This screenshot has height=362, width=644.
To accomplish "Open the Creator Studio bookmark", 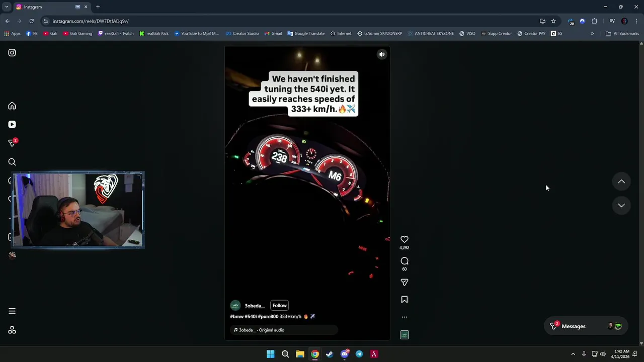I will (242, 34).
